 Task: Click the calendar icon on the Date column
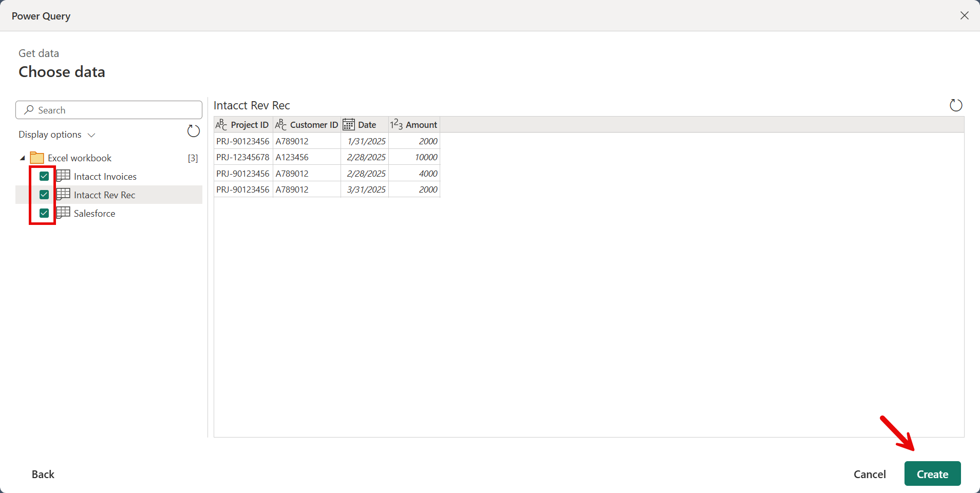coord(348,124)
